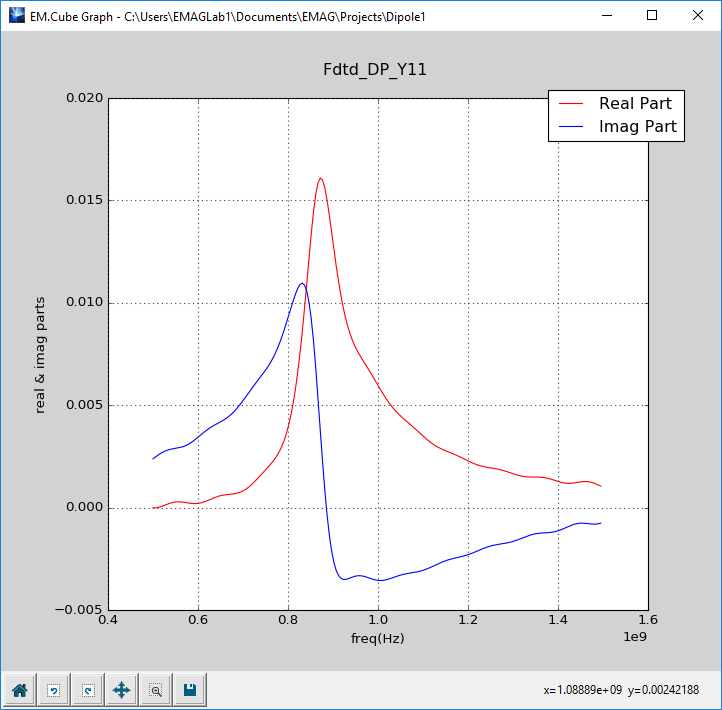
Task: Click the EM.Cube app icon in the title bar
Action: point(15,16)
